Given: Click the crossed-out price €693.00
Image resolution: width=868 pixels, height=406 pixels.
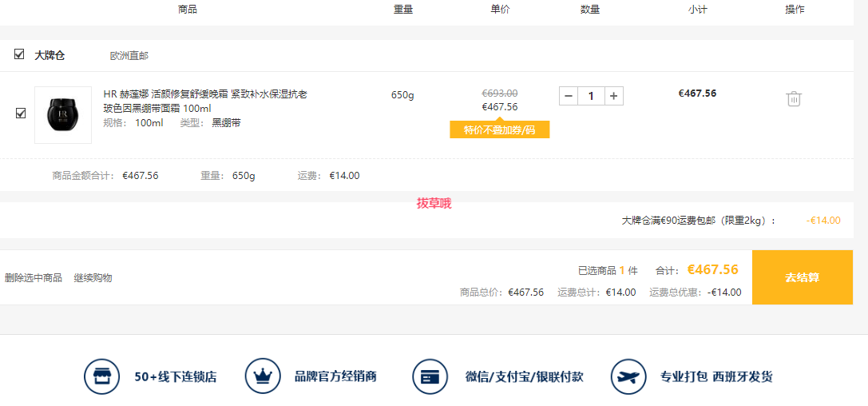Looking at the screenshot, I should (499, 93).
